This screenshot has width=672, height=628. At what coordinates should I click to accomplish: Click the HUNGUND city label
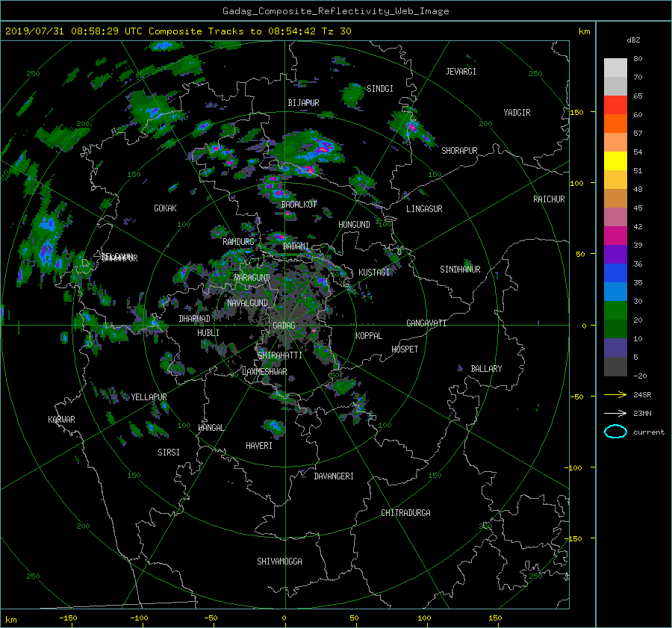(354, 225)
